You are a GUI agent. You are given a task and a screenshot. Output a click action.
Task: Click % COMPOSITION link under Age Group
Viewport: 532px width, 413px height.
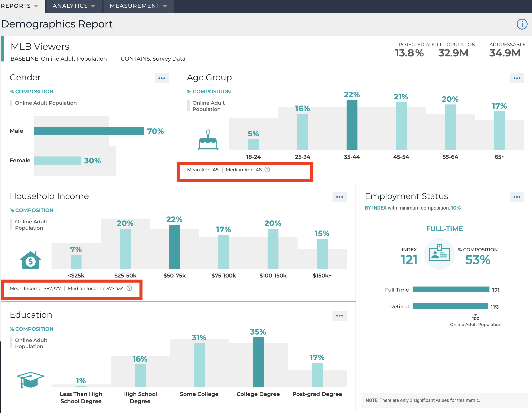pos(209,92)
